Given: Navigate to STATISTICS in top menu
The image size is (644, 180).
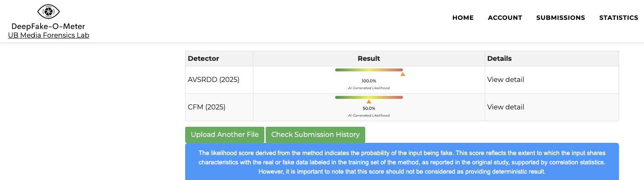Looking at the screenshot, I should click(618, 18).
